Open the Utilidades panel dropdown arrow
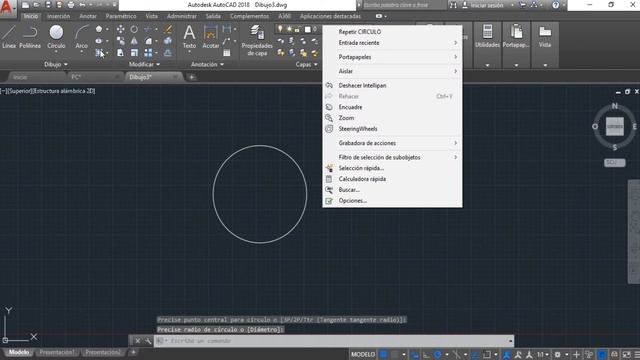Image resolution: width=640 pixels, height=360 pixels. [487, 65]
